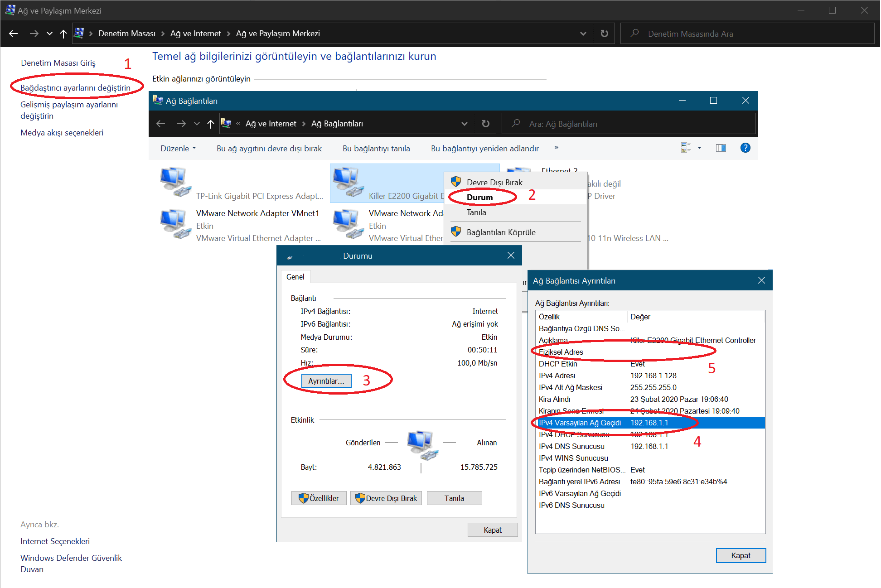Viewport: 881px width, 588px height.
Task: Select the TP-Link Gigabit adapter icon
Action: (x=175, y=182)
